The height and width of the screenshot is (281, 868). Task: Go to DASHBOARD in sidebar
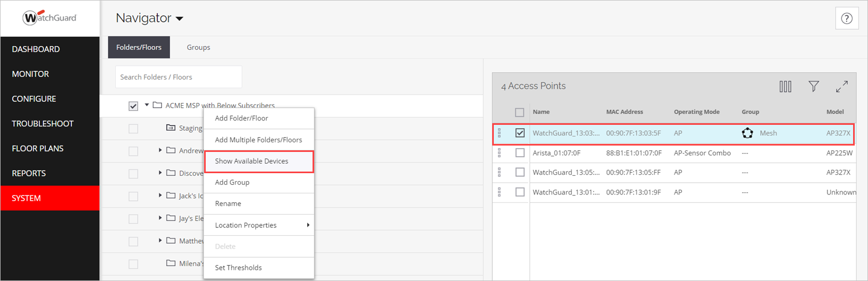tap(50, 49)
